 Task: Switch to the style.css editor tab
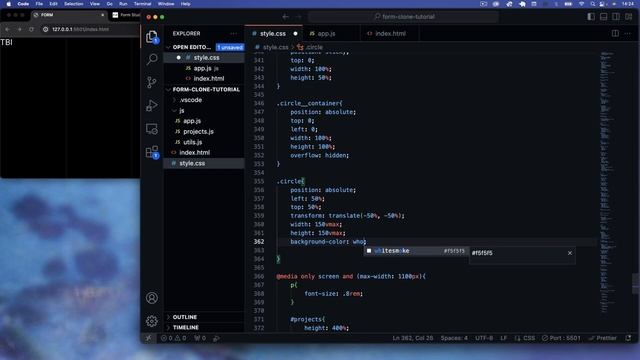[273, 33]
